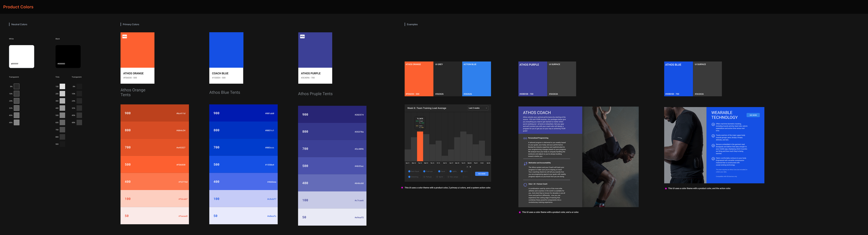
Task: Select blue tint 100 #c5cbf7
Action: click(243, 199)
